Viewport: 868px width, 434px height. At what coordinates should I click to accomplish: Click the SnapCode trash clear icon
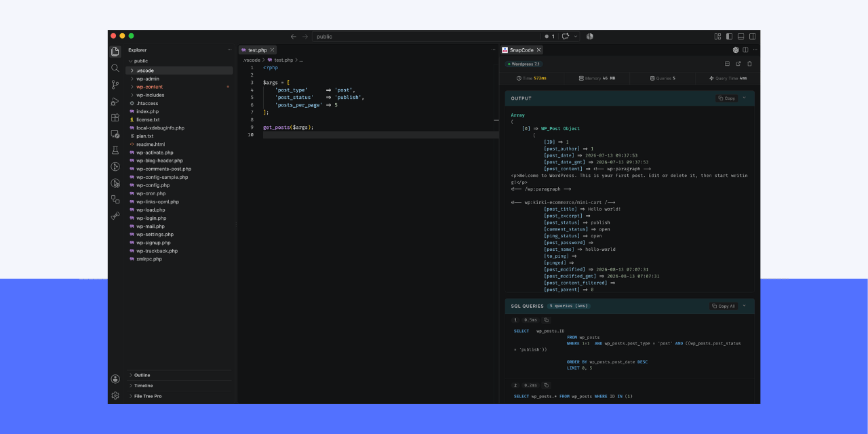749,64
